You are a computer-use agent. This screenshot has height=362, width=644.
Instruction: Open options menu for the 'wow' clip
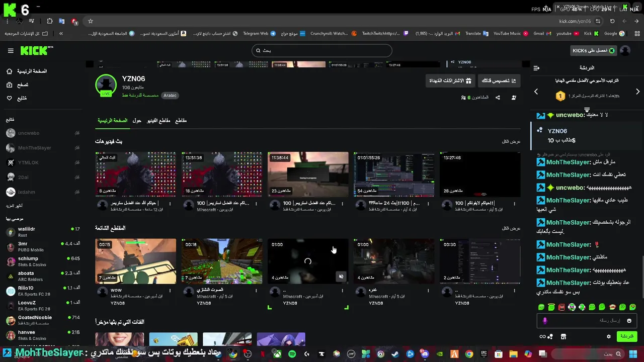tap(170, 291)
